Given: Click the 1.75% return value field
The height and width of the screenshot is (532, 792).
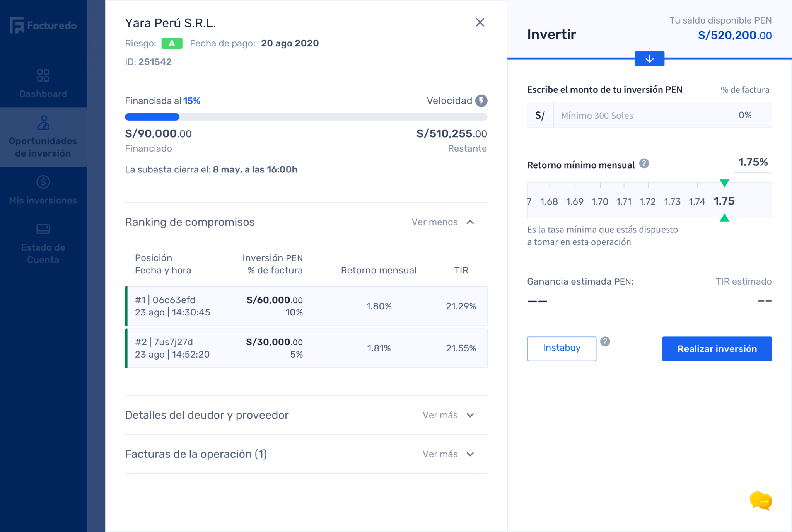Looking at the screenshot, I should pos(753,162).
